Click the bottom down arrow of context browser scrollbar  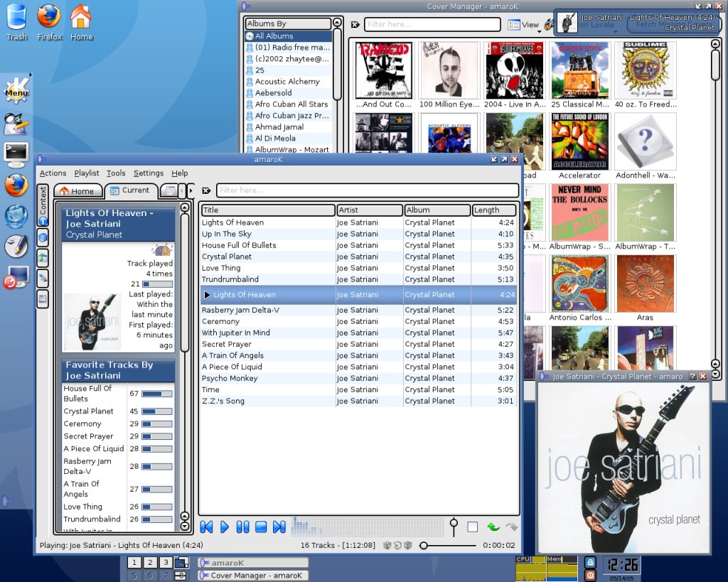coord(185,527)
